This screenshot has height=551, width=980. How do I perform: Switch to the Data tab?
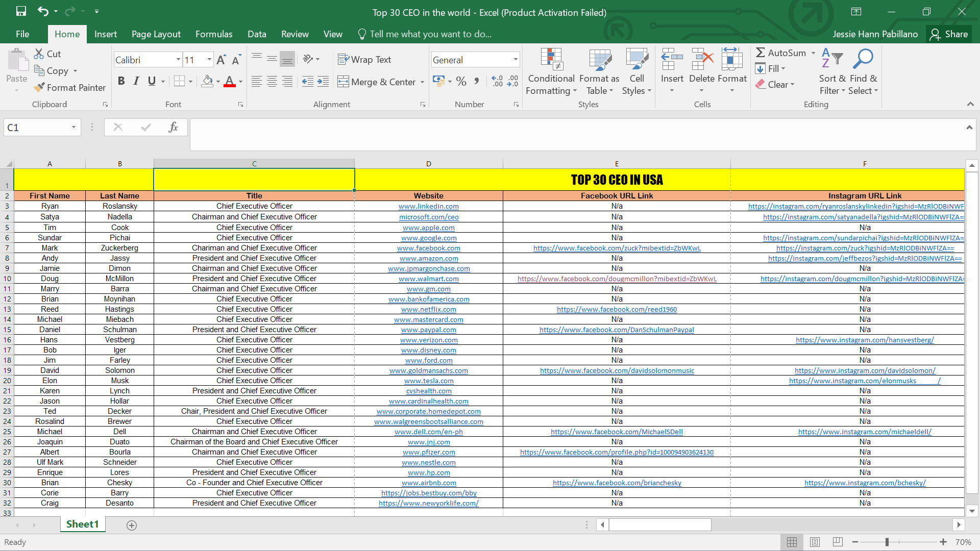257,34
